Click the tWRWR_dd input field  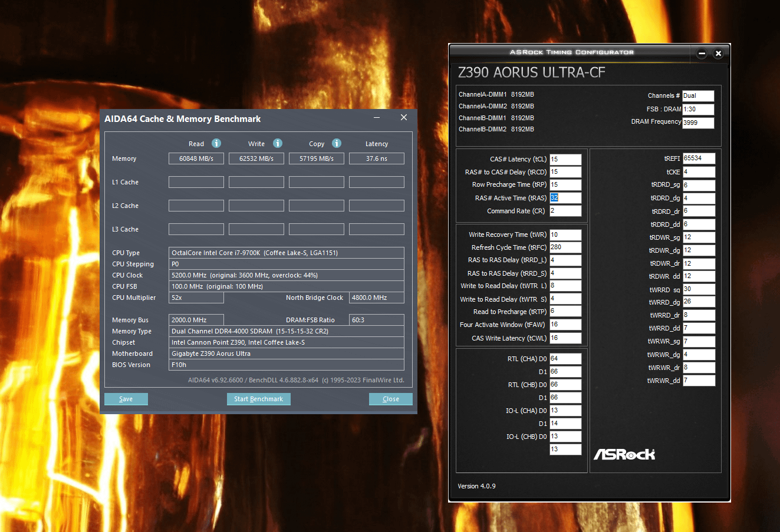click(x=699, y=381)
